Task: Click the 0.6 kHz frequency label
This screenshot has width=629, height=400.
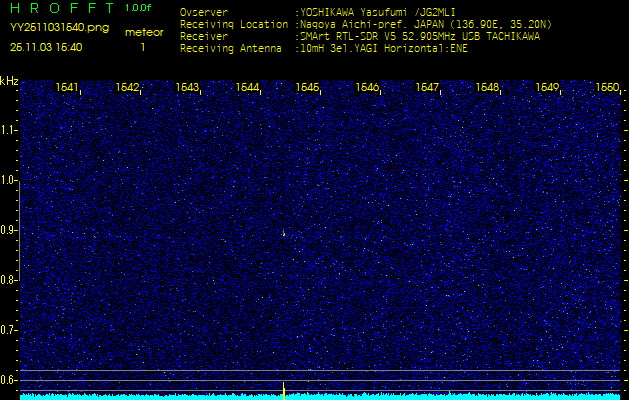Action: pos(8,380)
